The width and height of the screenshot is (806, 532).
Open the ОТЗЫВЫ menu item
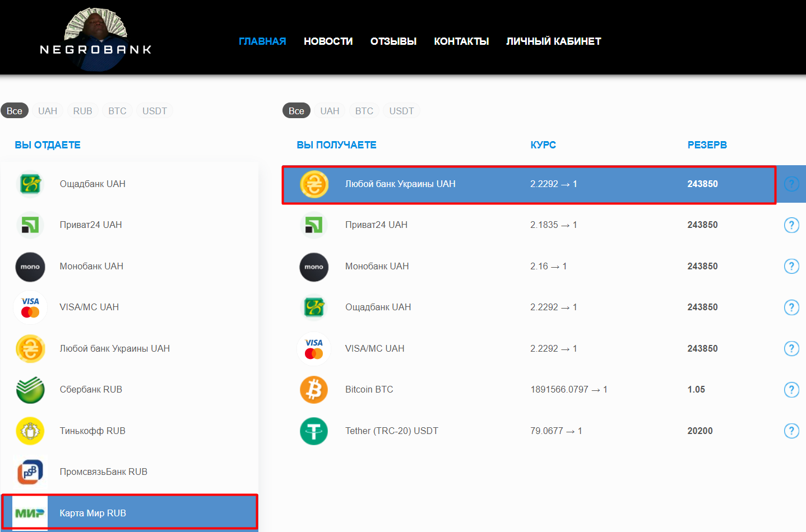click(393, 41)
